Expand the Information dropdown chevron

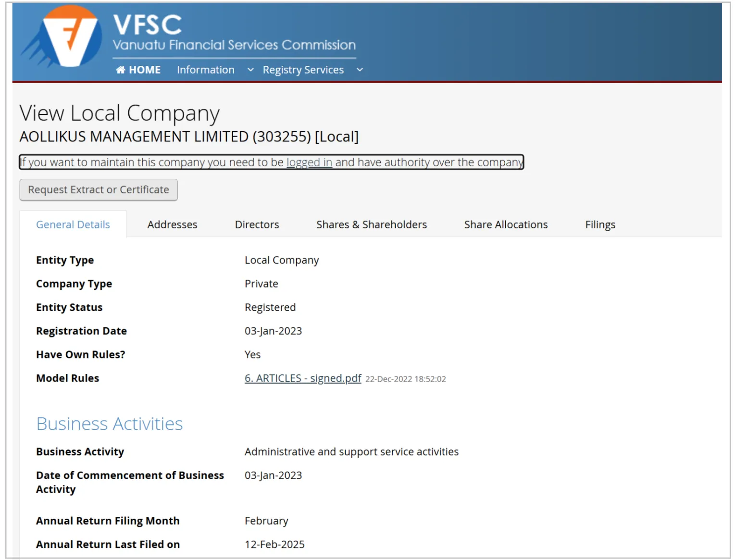[250, 70]
